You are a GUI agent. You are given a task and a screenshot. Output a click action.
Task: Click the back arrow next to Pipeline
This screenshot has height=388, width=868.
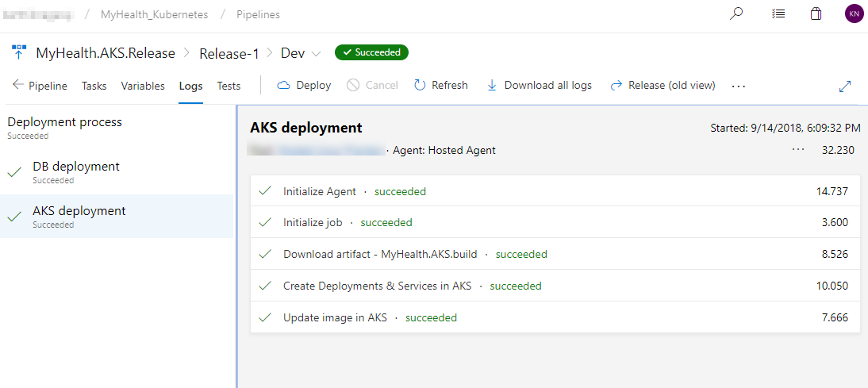(x=17, y=85)
